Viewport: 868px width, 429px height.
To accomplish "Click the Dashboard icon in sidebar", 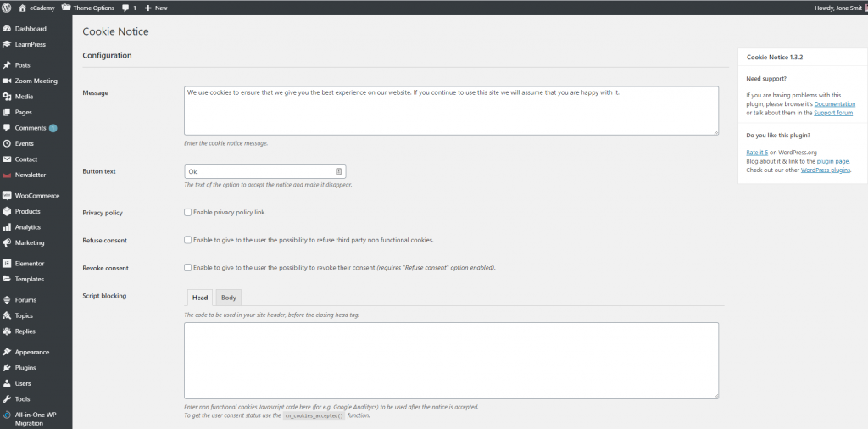I will tap(7, 29).
